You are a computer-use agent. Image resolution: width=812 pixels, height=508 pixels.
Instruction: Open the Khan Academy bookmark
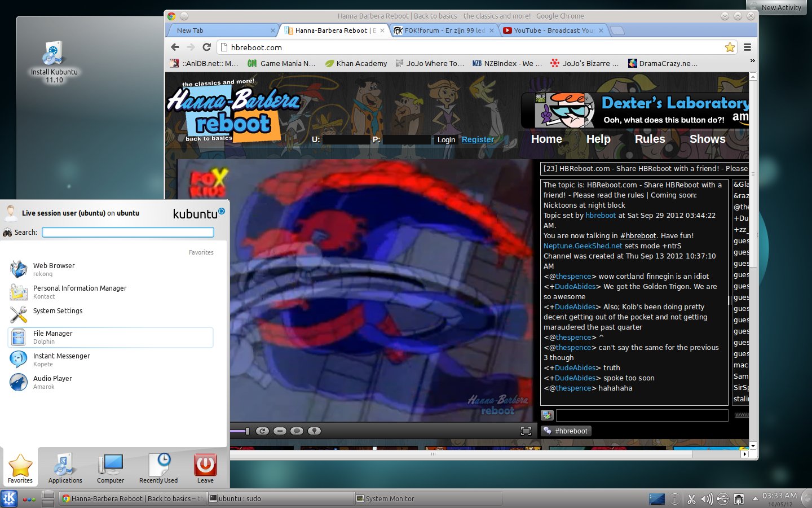point(356,63)
